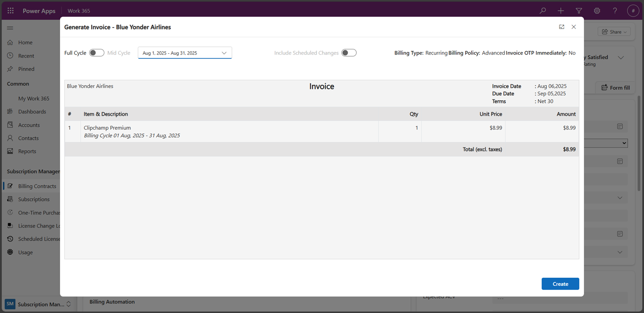Collapse the sidebar with hamburger icon
Viewport: 644px width, 313px height.
10,28
